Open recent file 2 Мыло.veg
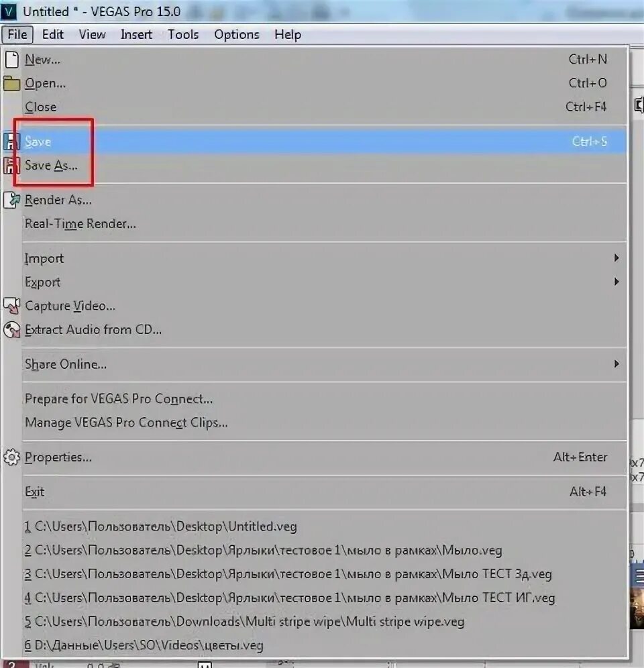 click(315, 551)
